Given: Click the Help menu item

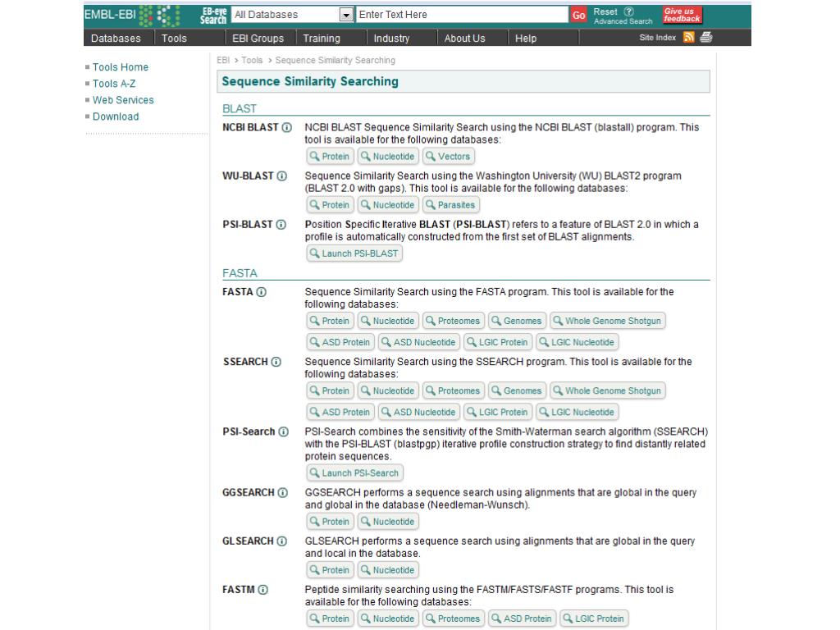Looking at the screenshot, I should tap(526, 38).
